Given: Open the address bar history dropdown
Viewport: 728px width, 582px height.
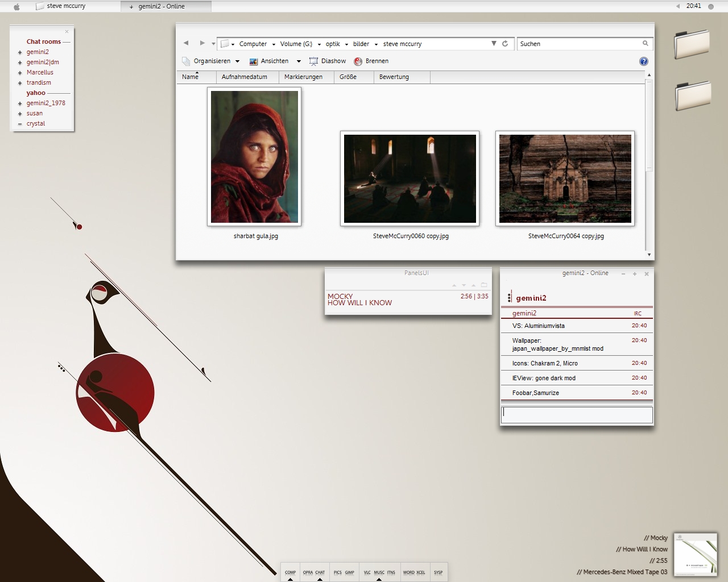Looking at the screenshot, I should [494, 43].
